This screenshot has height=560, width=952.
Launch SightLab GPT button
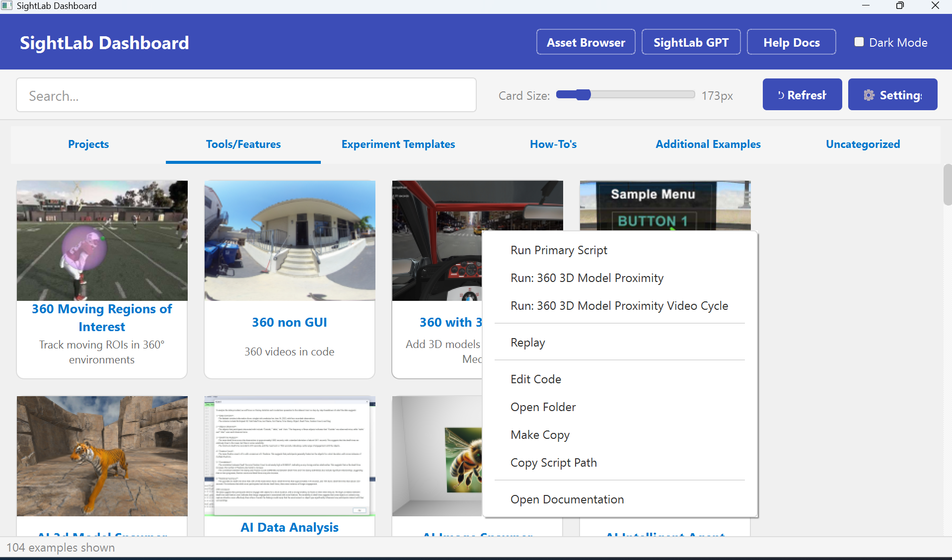click(691, 42)
